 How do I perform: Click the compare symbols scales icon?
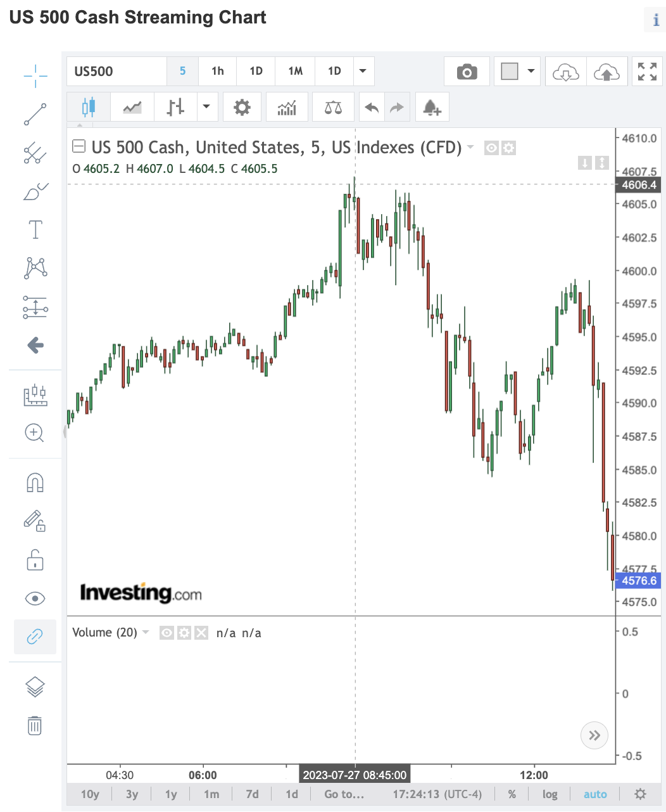click(333, 107)
